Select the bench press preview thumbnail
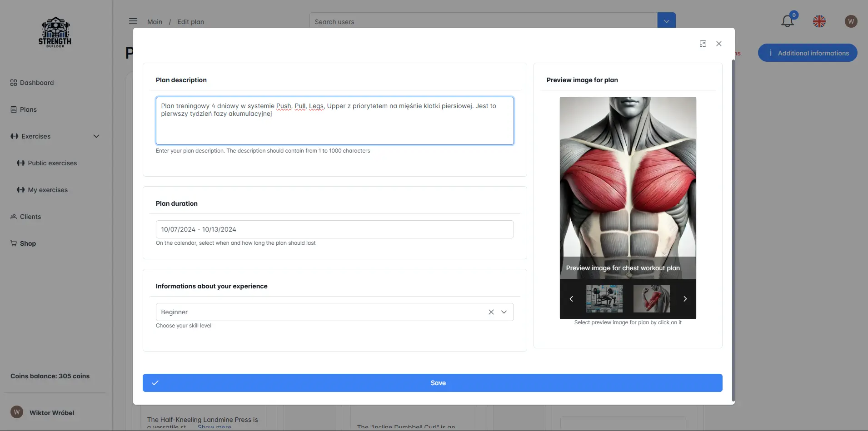Viewport: 868px width, 431px height. [604, 299]
